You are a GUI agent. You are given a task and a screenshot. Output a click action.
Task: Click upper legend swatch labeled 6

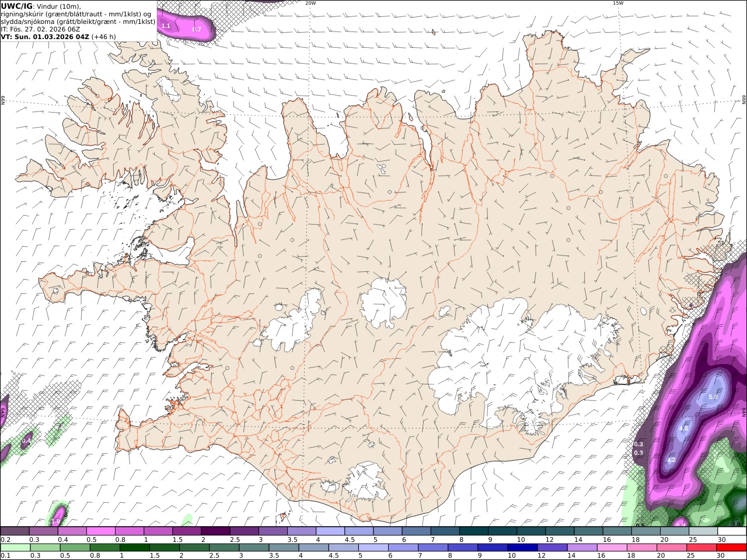tap(416, 531)
